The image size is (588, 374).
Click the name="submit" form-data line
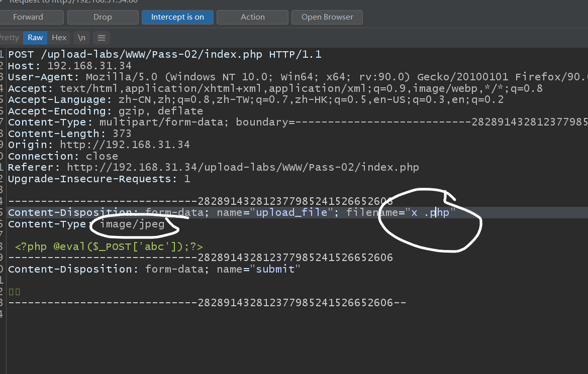(154, 269)
